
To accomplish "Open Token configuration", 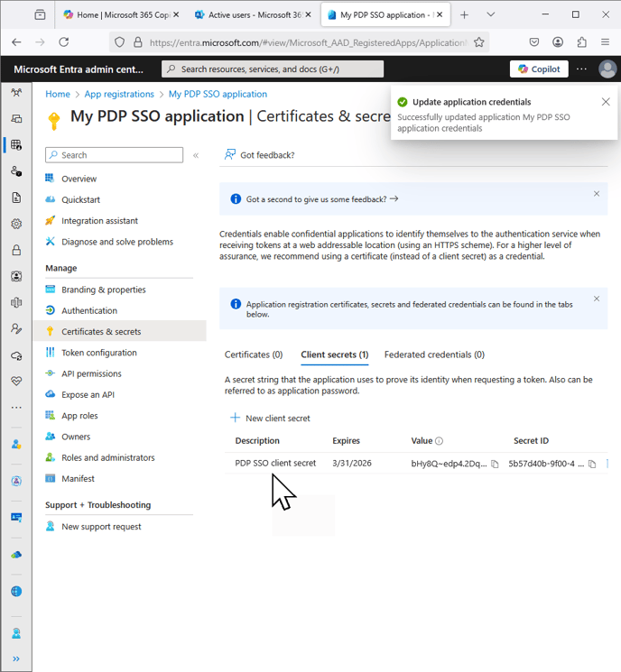I will (x=99, y=353).
